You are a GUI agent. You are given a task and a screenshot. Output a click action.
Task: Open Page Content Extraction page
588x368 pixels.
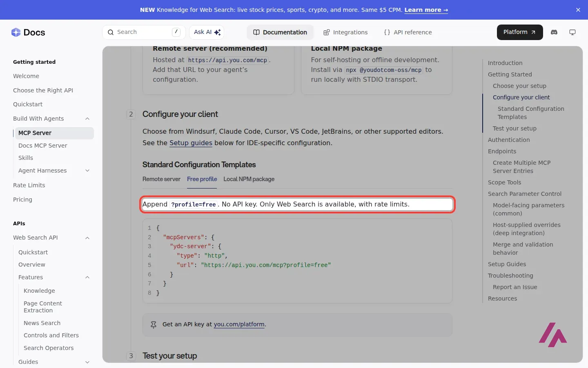[43, 307]
